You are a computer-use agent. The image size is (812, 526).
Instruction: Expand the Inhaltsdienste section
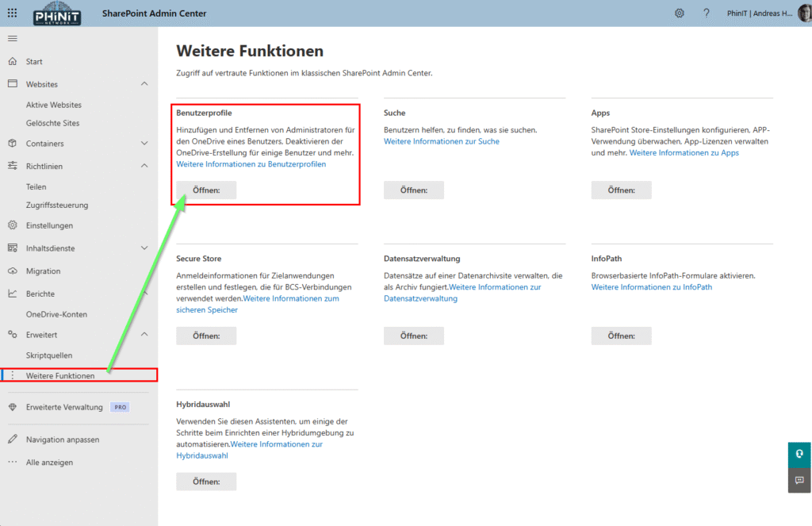[145, 247]
